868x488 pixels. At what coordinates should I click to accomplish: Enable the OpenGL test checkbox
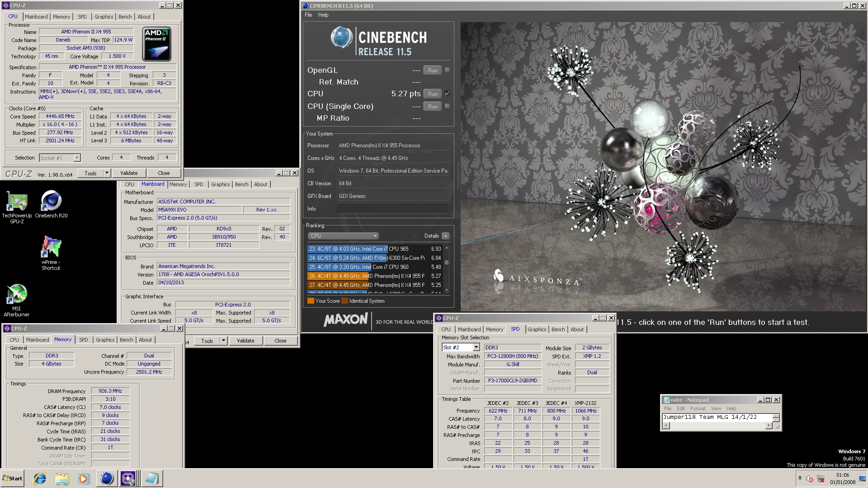[x=447, y=70]
